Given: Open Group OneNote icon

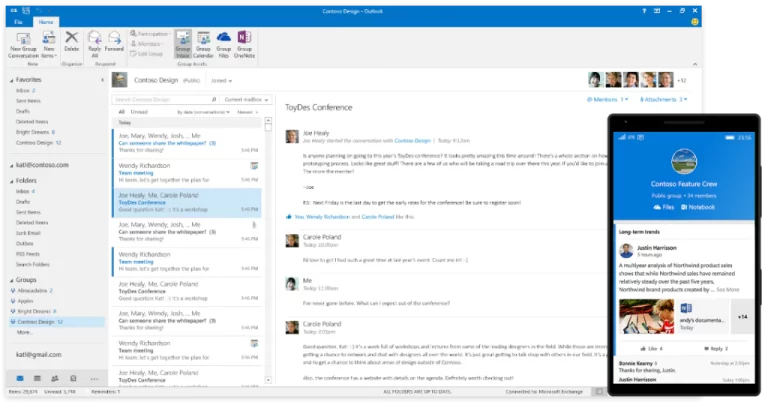Looking at the screenshot, I should 244,37.
